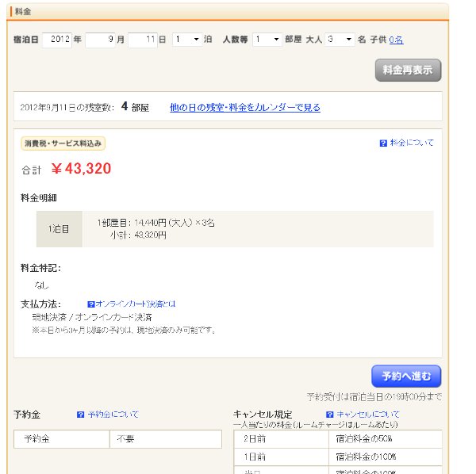This screenshot has width=476, height=474.
Task: Click the 1泊目 rate detail cell
Action: point(59,229)
